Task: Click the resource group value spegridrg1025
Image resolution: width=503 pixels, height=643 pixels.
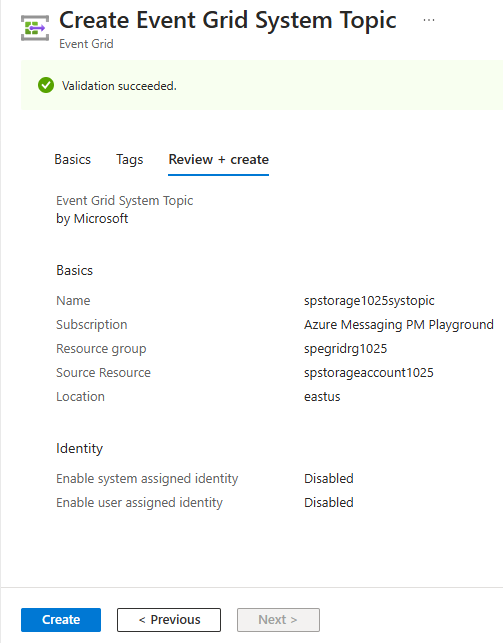Action: point(345,349)
